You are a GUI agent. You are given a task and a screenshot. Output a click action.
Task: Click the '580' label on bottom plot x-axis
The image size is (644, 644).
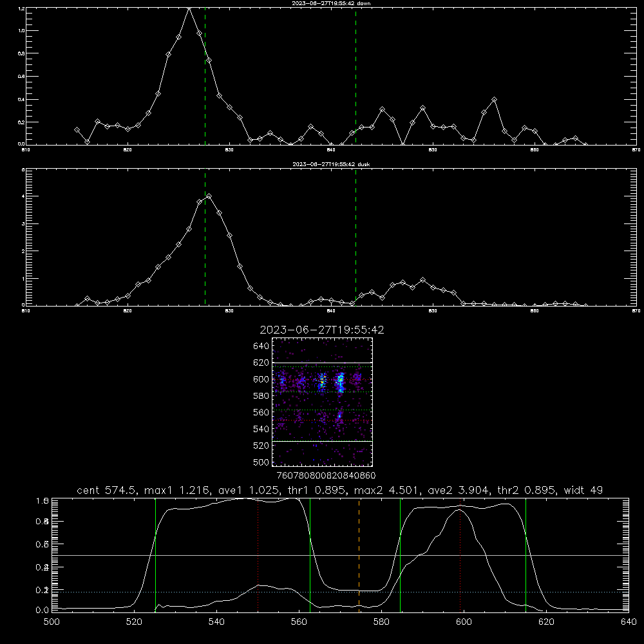381,622
